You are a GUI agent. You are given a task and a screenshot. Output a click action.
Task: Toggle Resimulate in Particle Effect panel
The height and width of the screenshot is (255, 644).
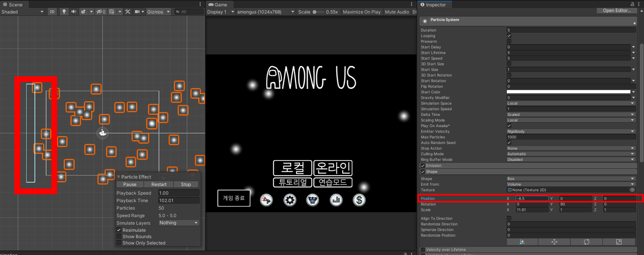pos(119,230)
